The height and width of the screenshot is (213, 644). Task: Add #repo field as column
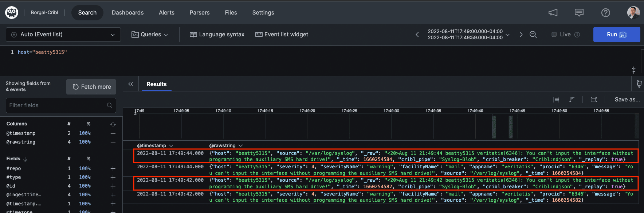tap(113, 169)
